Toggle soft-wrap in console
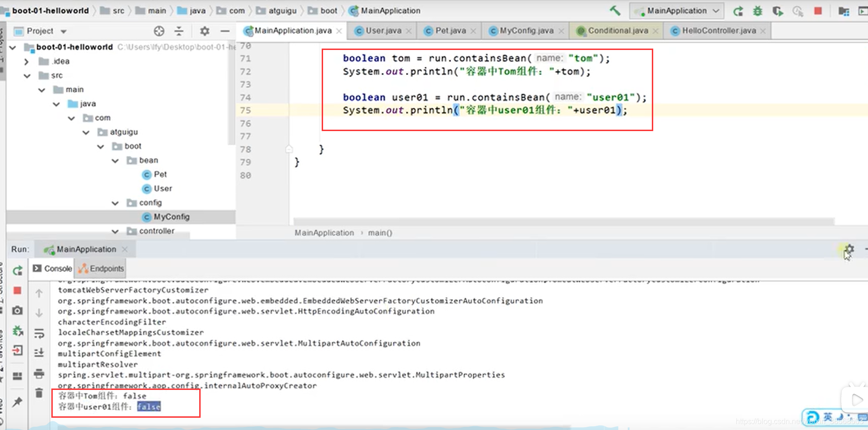Screen dimensions: 868x430 39,333
